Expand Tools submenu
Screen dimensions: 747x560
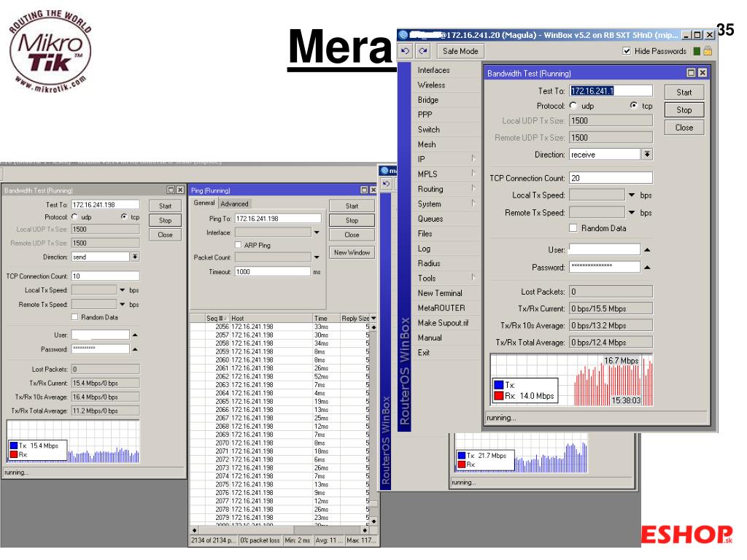pyautogui.click(x=446, y=278)
